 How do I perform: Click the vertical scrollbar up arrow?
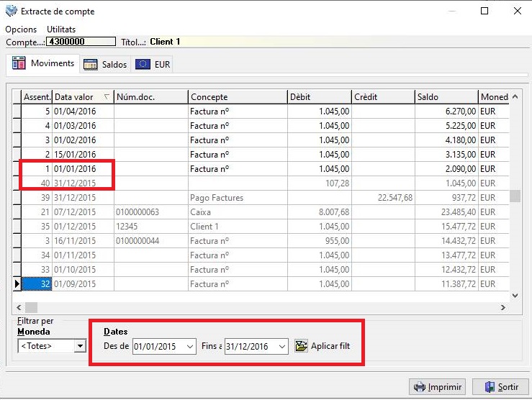[x=515, y=96]
